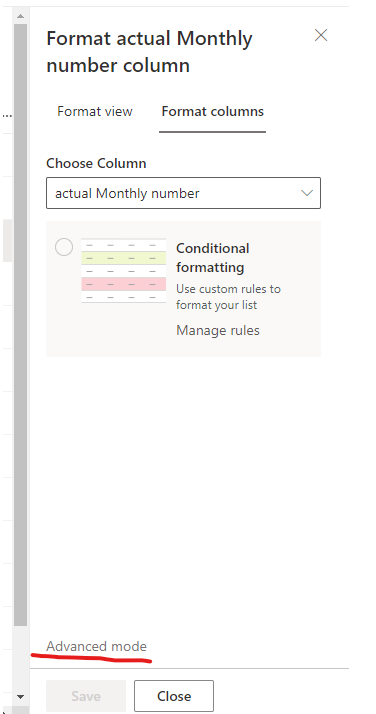This screenshot has height=714, width=376.
Task: Click the pink highlighted row in preview
Action: [x=123, y=284]
